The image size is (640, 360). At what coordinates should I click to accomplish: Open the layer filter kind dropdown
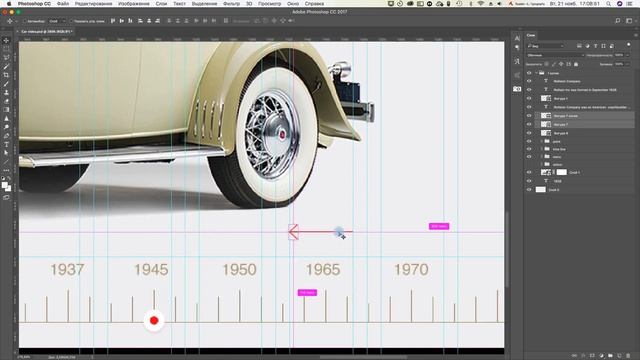pos(545,46)
